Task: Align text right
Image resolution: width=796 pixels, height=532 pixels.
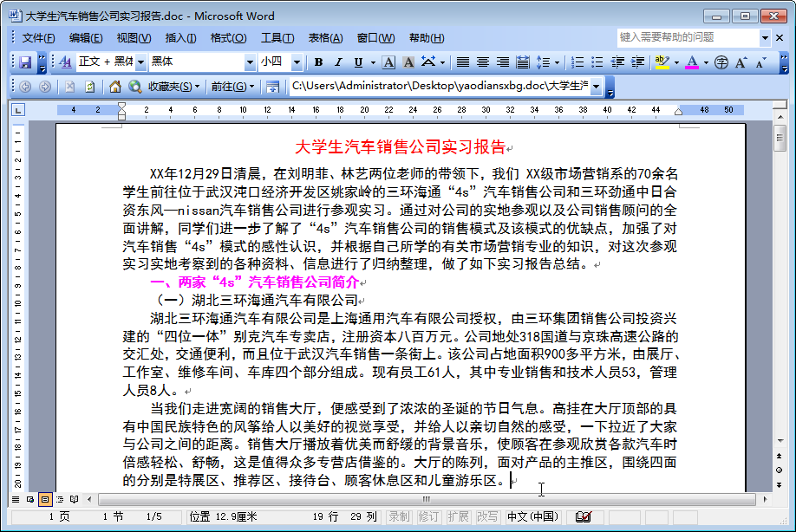Action: pos(503,62)
